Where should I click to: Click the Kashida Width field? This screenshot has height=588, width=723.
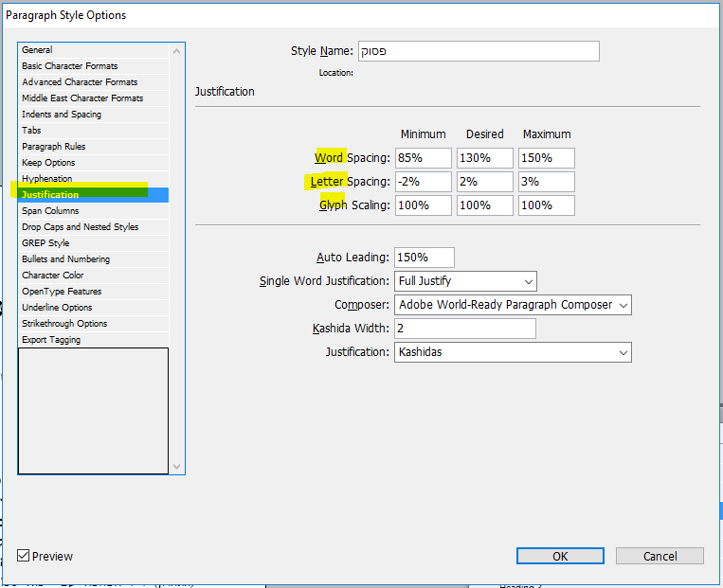(x=464, y=329)
